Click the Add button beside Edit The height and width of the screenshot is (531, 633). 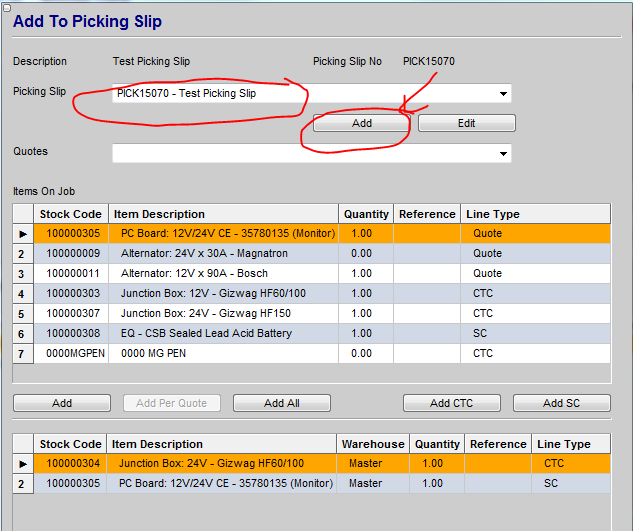pos(362,123)
